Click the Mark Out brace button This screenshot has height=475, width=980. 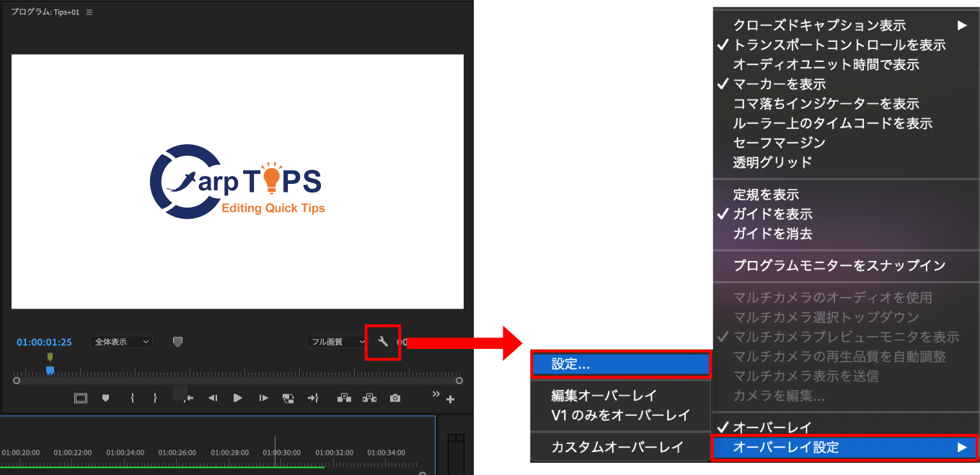155,398
